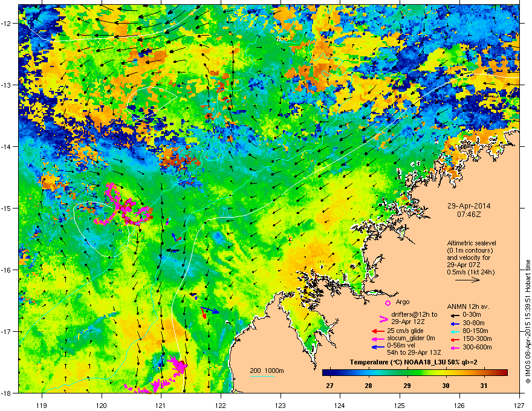Select the dark red end of the temperature colorbar

505,373
